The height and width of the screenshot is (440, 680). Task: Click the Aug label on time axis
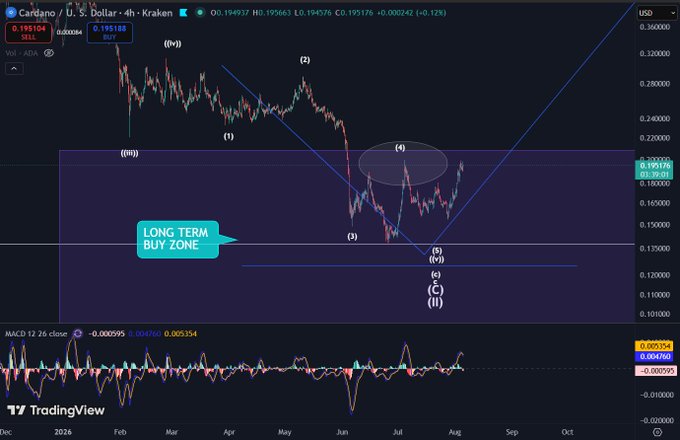(x=455, y=432)
